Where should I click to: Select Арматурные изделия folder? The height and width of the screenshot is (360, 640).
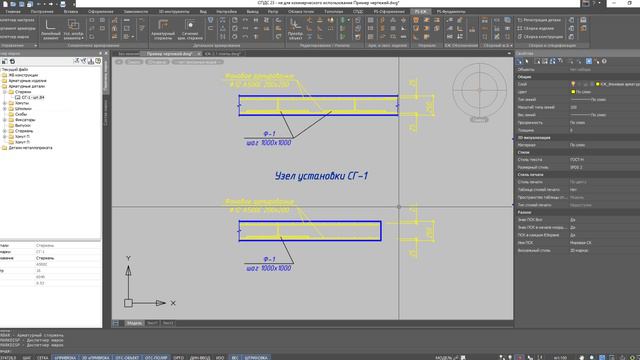coord(27,81)
